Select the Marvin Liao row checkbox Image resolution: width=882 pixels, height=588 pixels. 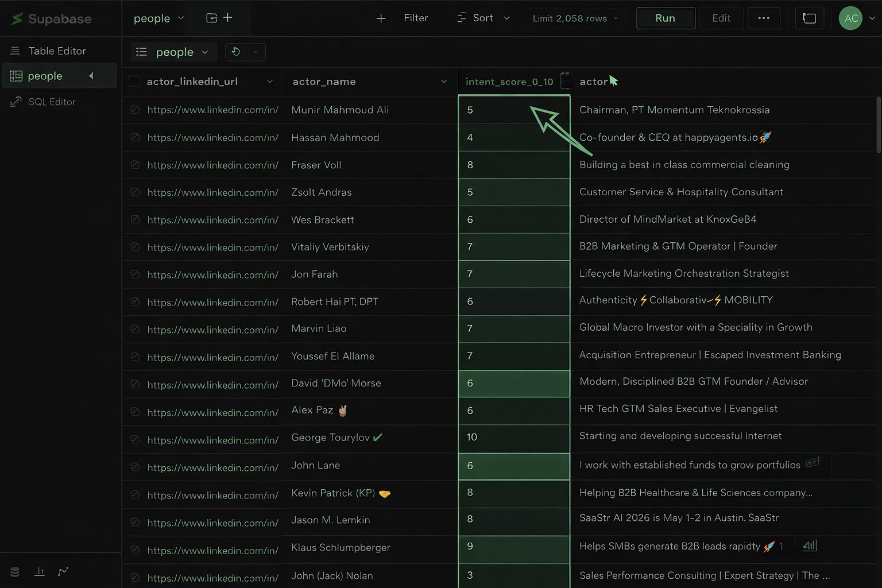[135, 329]
